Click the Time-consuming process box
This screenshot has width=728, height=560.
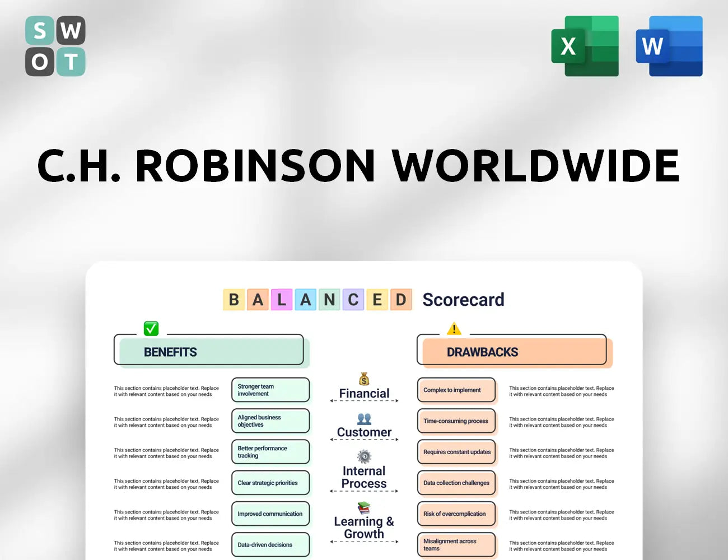[456, 421]
